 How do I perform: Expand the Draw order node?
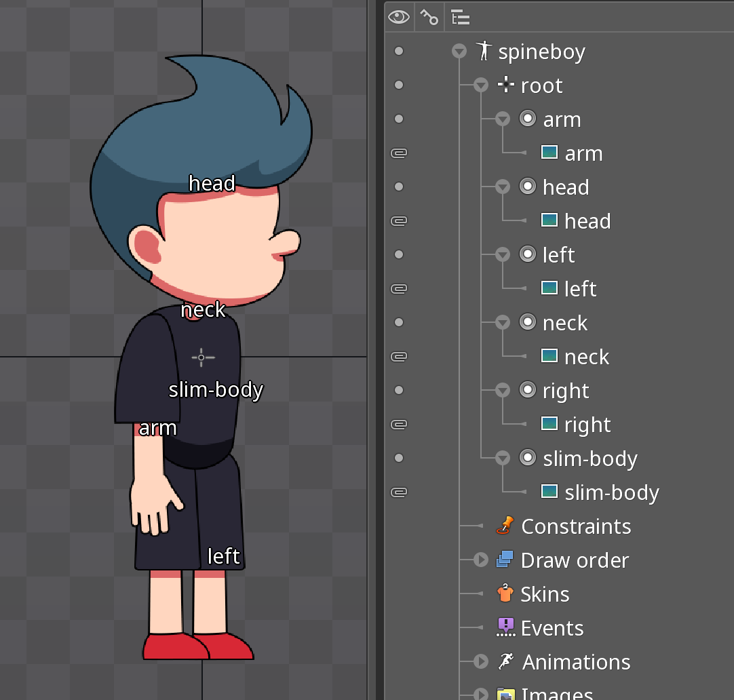(x=481, y=560)
